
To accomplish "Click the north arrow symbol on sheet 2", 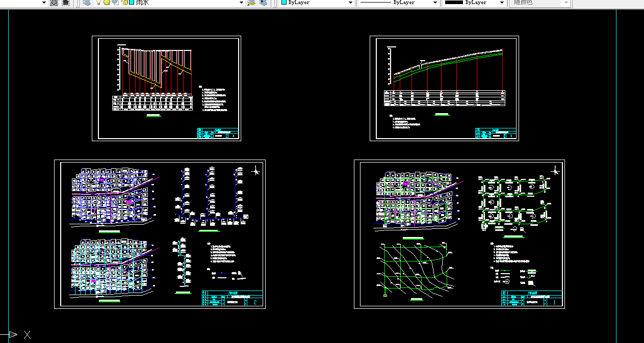I will pos(256,170).
